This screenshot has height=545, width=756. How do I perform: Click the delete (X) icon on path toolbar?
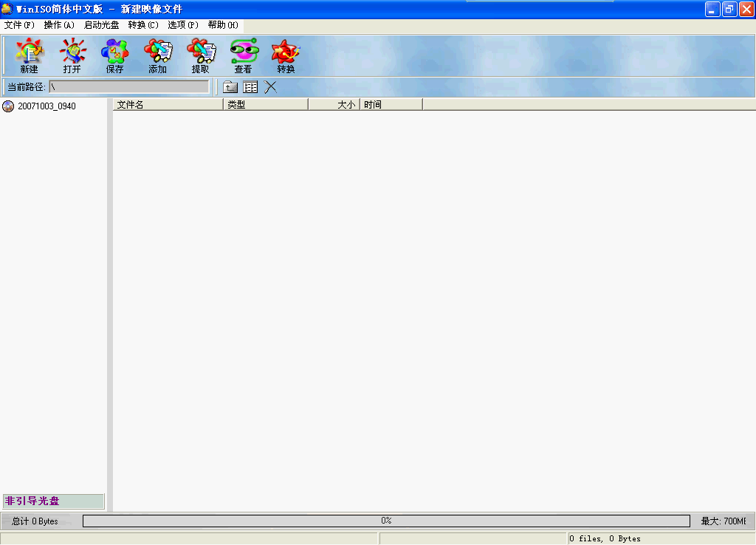pyautogui.click(x=270, y=86)
